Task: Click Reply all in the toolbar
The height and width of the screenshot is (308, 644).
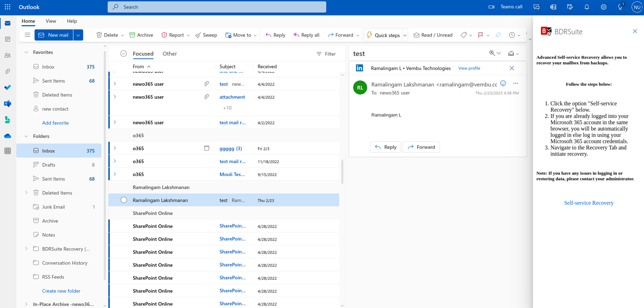Action: [x=306, y=35]
